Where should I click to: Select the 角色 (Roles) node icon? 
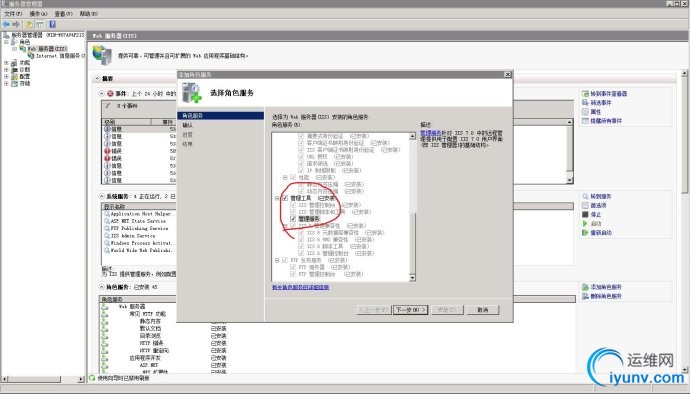point(15,42)
